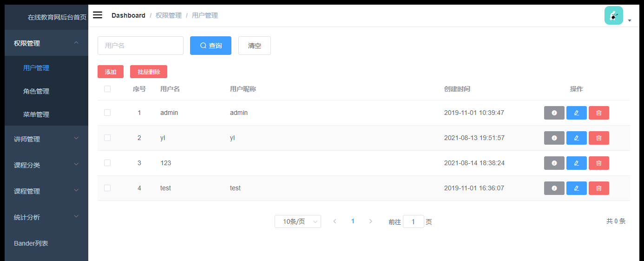644x261 pixels.
Task: Click the 批量删除 batch delete button
Action: point(149,72)
